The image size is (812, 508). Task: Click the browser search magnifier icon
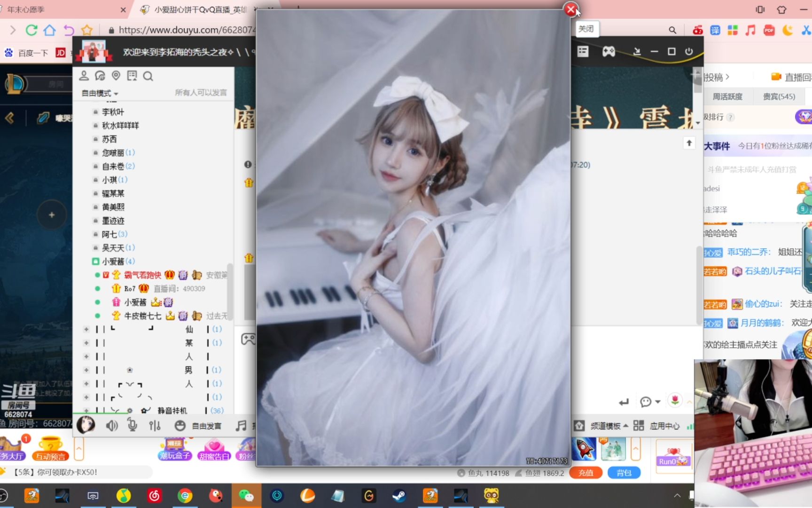tap(672, 30)
